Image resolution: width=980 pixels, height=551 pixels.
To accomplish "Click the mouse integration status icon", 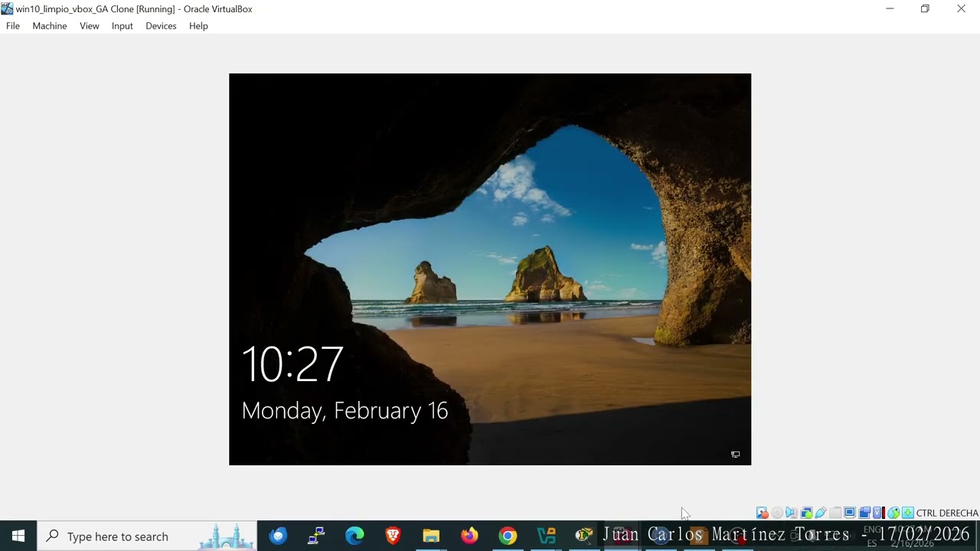I will [x=893, y=513].
